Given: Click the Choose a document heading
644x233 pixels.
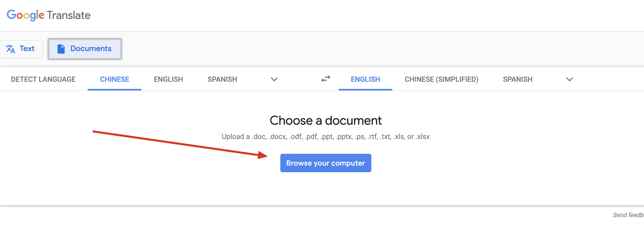Looking at the screenshot, I should coord(326,120).
